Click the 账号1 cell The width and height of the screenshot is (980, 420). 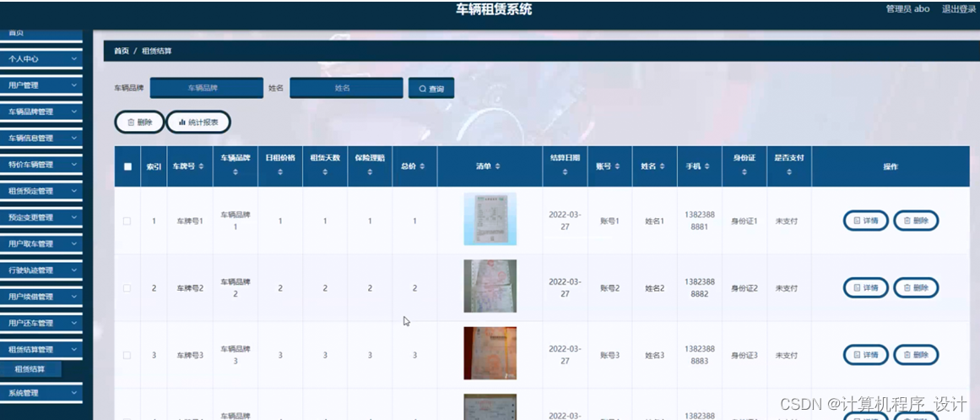point(610,221)
